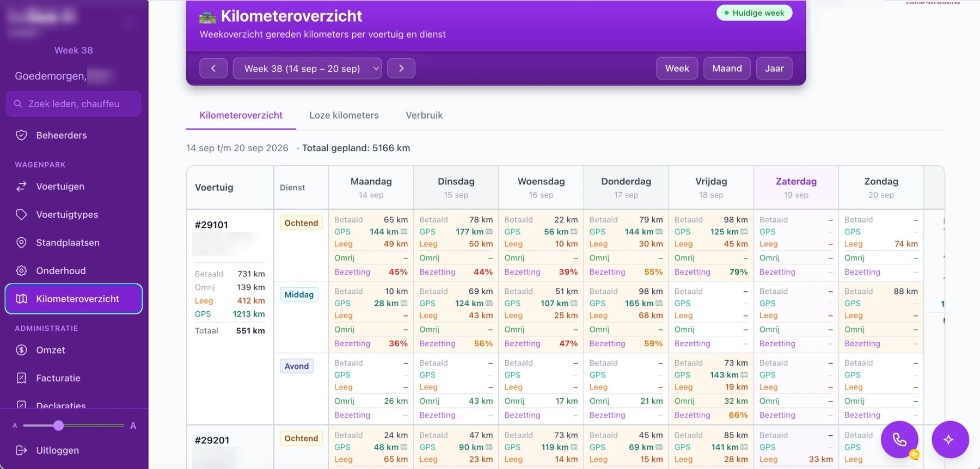This screenshot has height=469, width=980.
Task: Click the Ochtend badge for vehicle #29101
Action: tap(301, 223)
